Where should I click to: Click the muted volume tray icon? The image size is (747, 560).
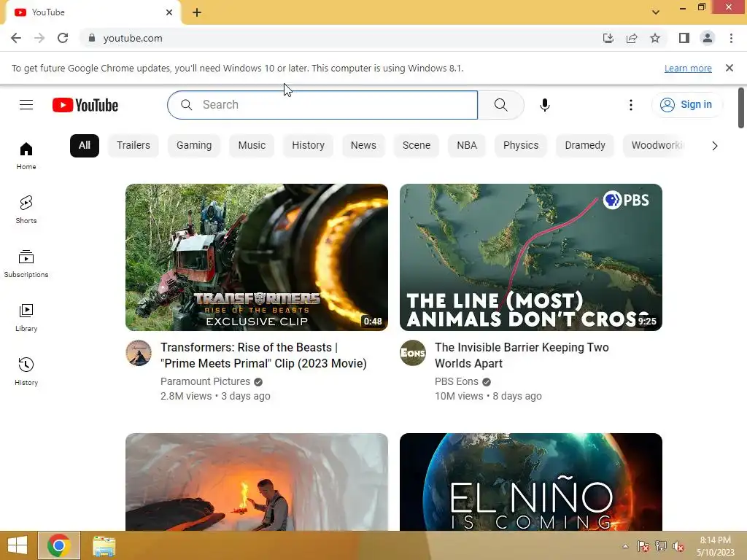[678, 546]
